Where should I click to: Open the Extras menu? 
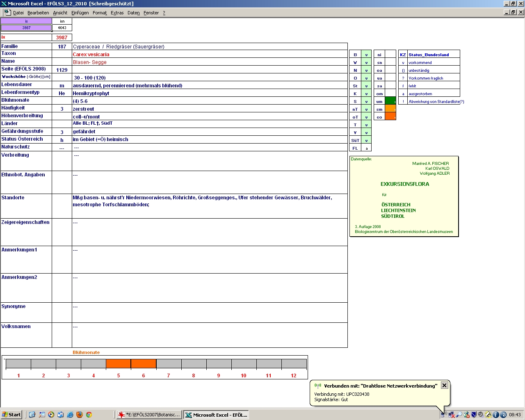[x=117, y=13]
